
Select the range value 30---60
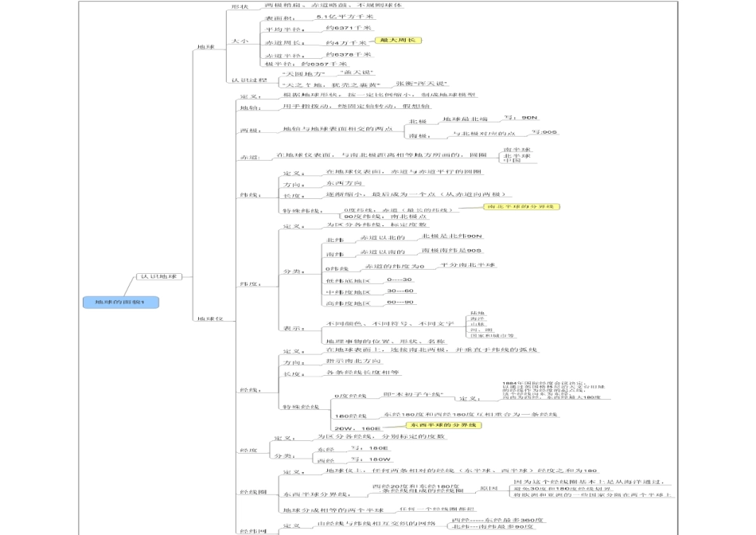[x=400, y=291]
